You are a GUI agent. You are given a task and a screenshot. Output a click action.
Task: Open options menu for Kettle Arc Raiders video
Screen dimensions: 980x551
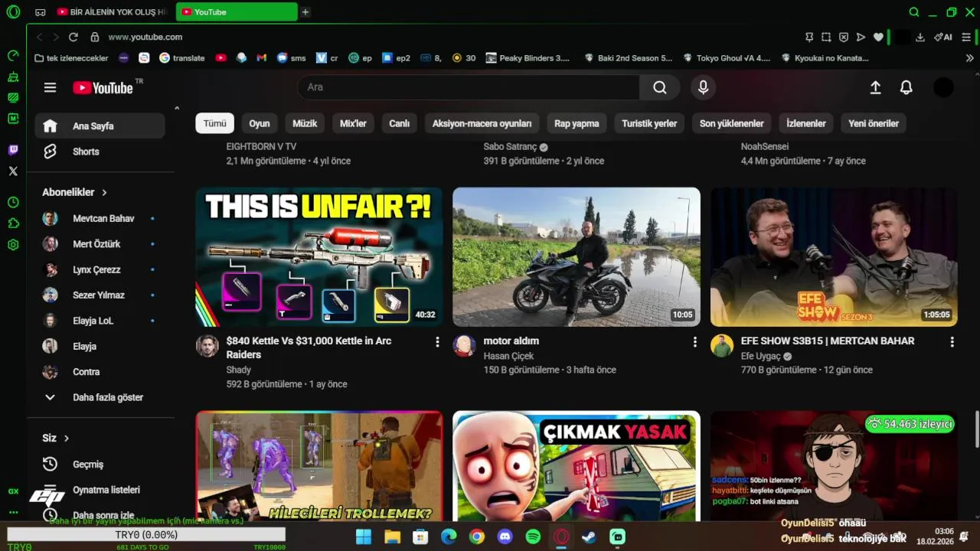[437, 341]
